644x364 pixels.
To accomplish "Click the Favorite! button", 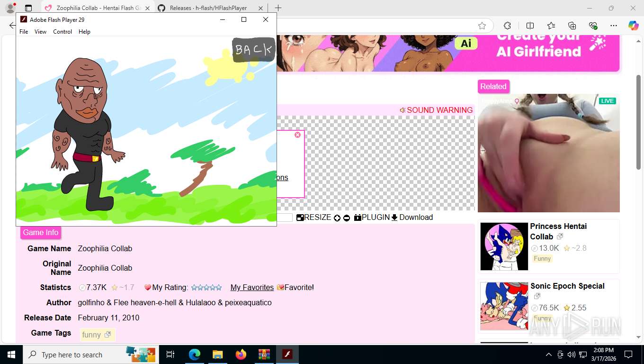I will (x=295, y=287).
